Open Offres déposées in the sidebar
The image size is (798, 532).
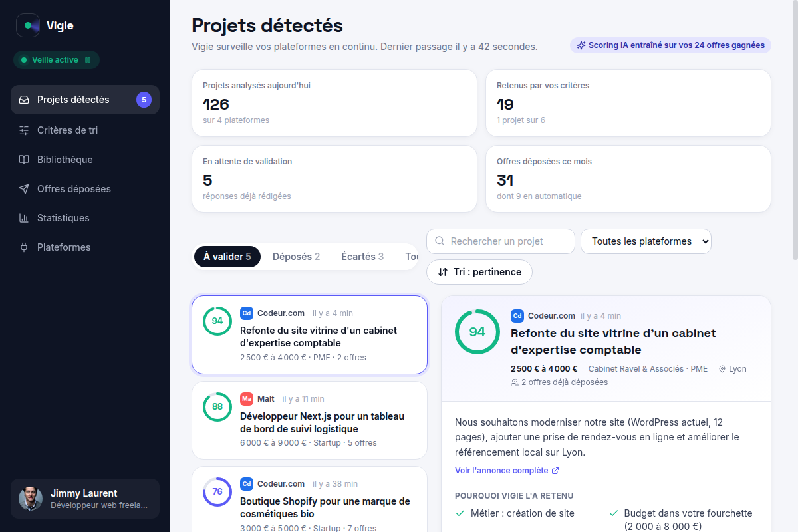(x=85, y=189)
